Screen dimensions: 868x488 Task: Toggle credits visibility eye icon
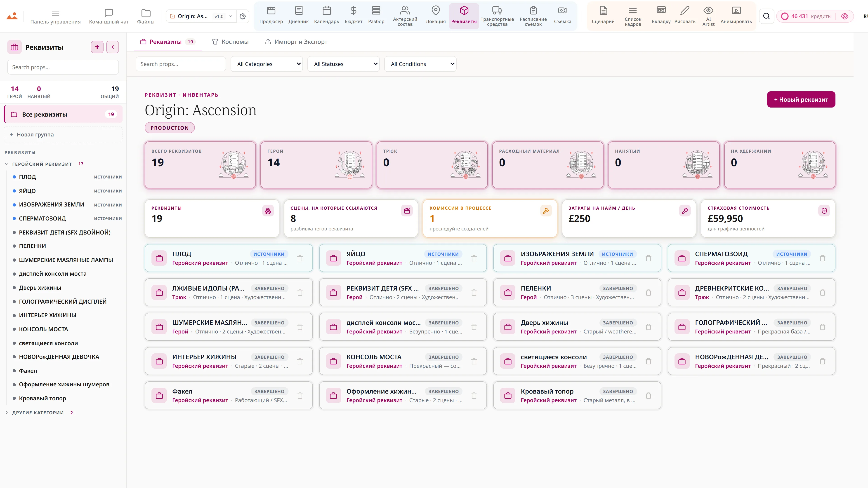coord(844,16)
